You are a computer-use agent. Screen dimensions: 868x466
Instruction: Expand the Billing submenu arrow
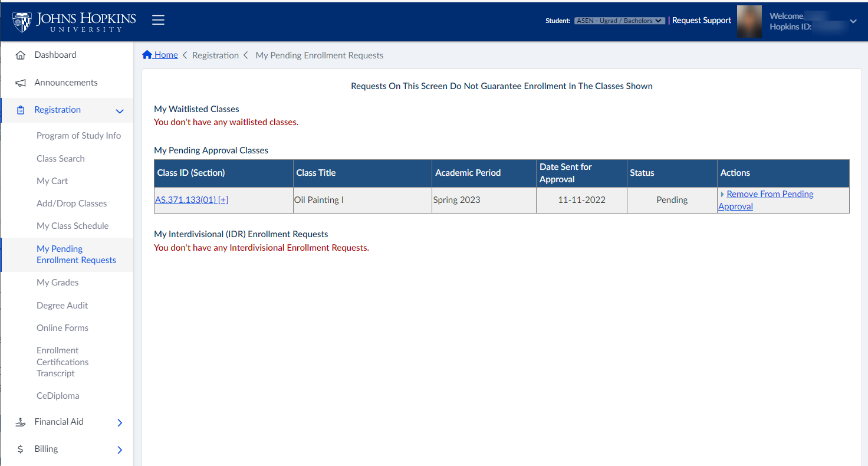coord(120,450)
